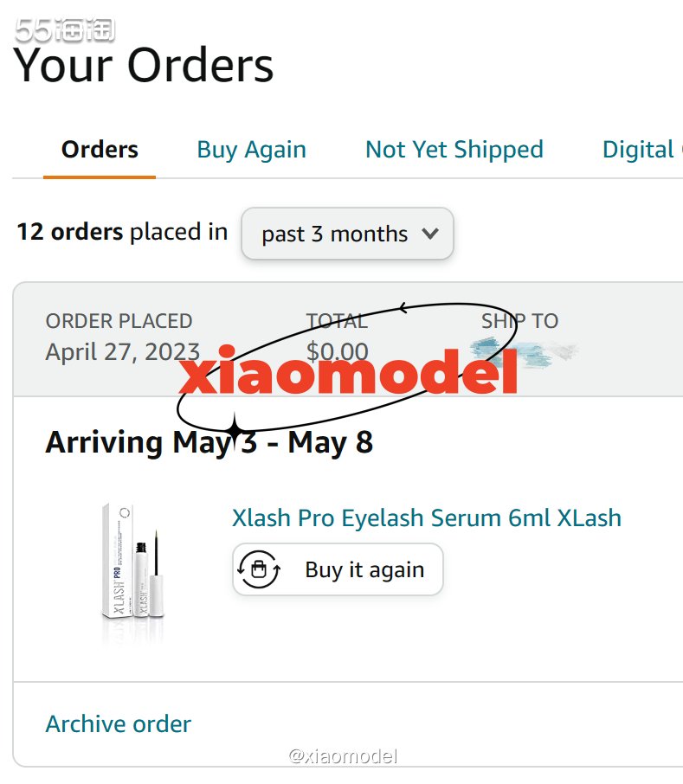Image resolution: width=683 pixels, height=784 pixels.
Task: Go to the partially visible Digital tab
Action: [x=641, y=150]
